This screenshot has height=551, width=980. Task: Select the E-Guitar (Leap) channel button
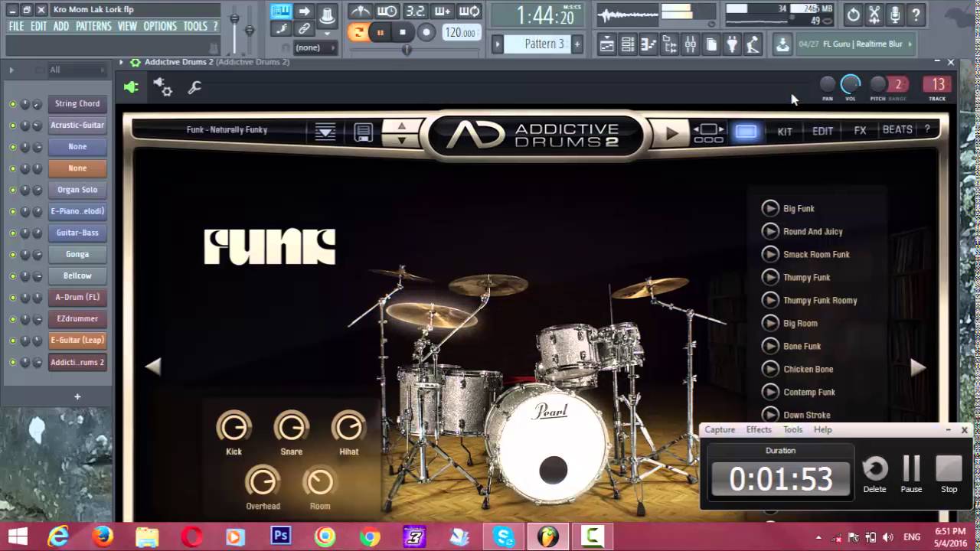pos(77,340)
